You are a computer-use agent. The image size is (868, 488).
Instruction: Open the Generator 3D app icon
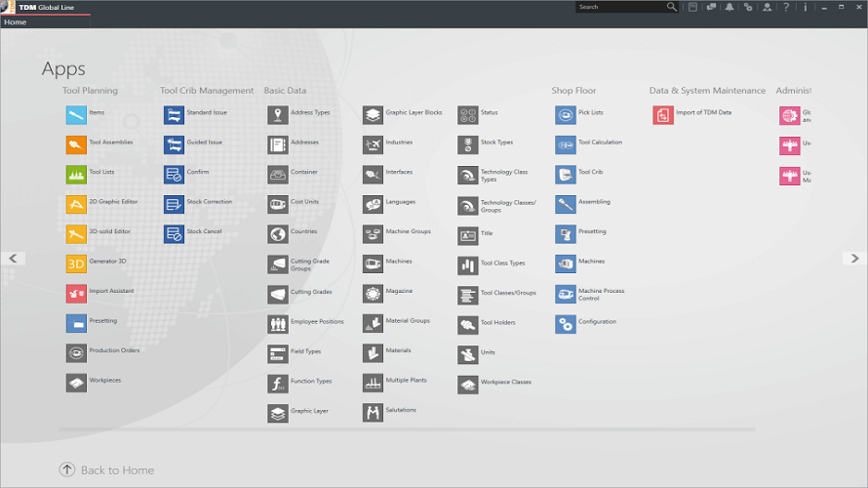coord(76,264)
